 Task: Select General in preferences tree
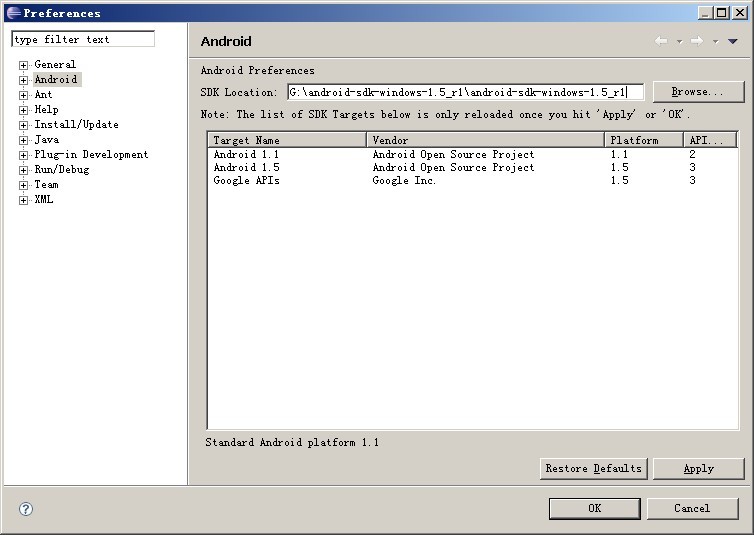tap(55, 64)
